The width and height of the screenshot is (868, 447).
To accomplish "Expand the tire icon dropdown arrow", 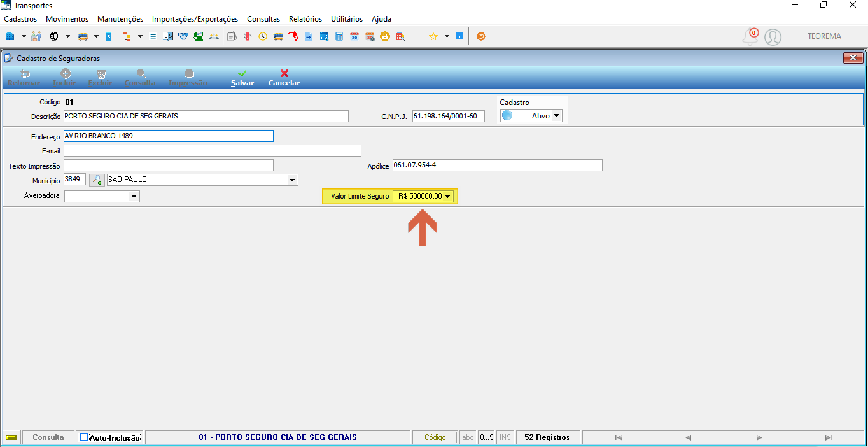I will [67, 36].
